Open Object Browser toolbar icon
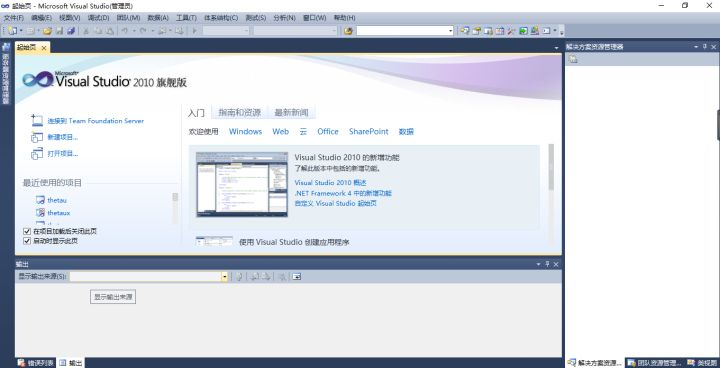The image size is (720, 368). (500, 31)
